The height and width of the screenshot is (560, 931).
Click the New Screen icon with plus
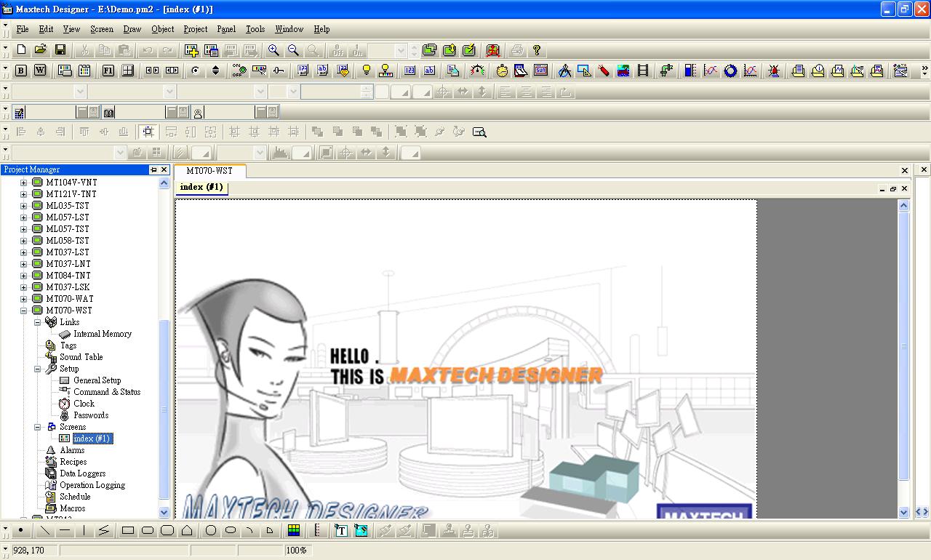[192, 50]
